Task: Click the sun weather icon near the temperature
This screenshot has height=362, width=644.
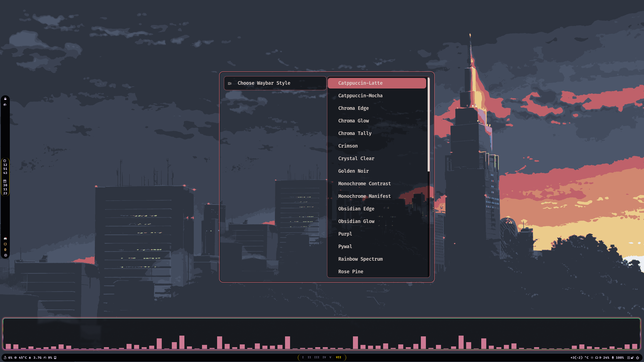Action: pos(592,357)
